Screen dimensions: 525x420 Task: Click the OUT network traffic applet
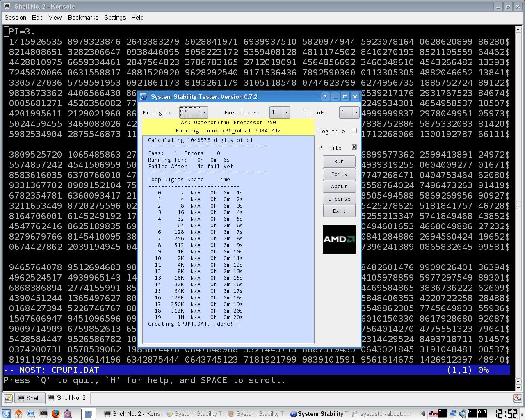(x=482, y=414)
